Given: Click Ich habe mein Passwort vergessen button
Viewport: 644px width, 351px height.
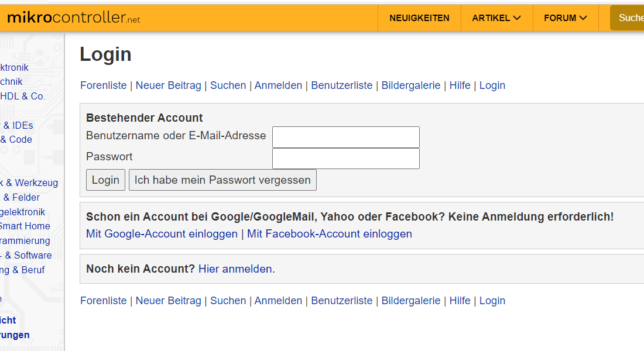Looking at the screenshot, I should pyautogui.click(x=222, y=180).
